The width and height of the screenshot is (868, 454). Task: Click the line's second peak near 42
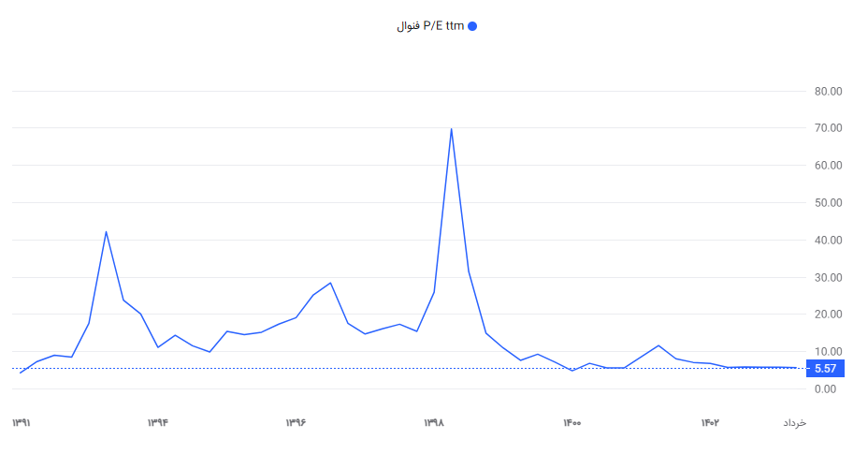tap(106, 231)
